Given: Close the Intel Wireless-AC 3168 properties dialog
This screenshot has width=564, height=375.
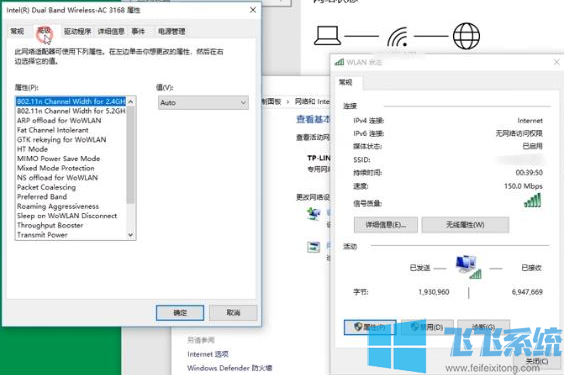Looking at the screenshot, I should click(x=253, y=10).
